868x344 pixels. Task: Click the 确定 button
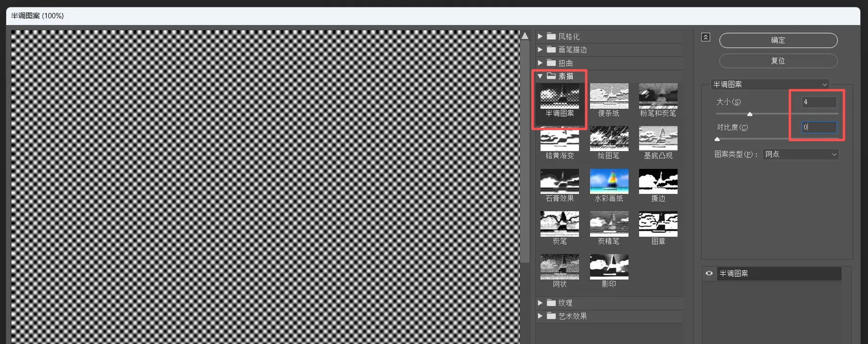pyautogui.click(x=778, y=40)
